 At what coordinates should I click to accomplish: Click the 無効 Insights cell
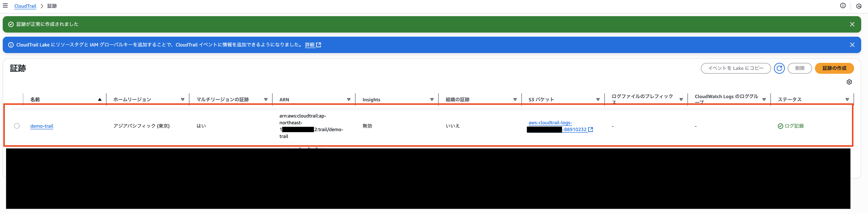point(367,126)
